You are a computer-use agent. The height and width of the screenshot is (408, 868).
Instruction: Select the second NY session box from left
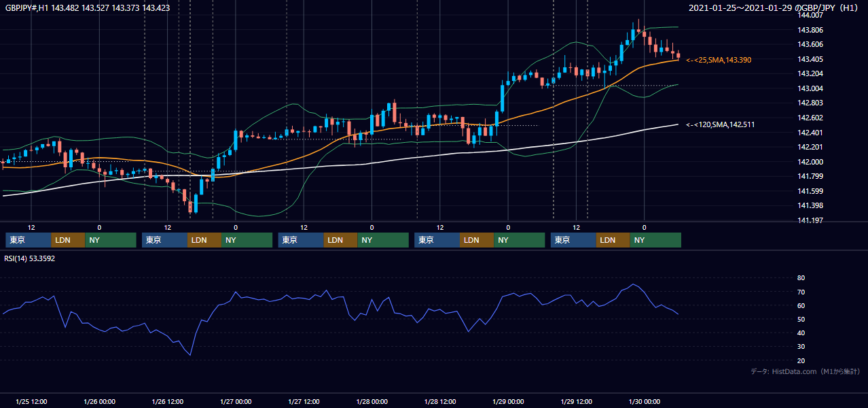247,240
